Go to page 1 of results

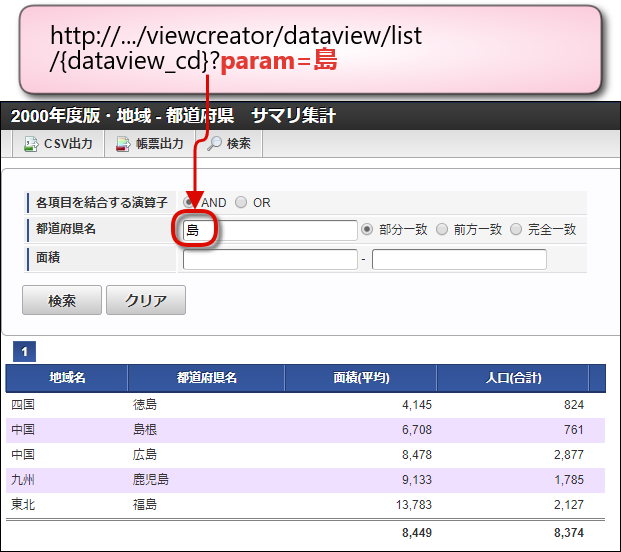click(25, 352)
